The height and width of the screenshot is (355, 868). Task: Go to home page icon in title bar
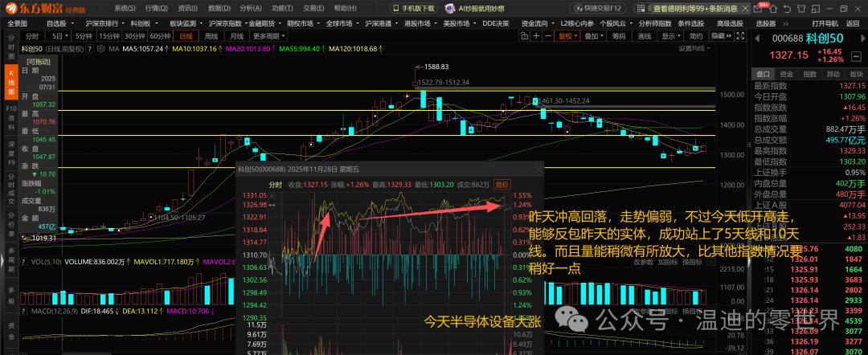click(773, 9)
